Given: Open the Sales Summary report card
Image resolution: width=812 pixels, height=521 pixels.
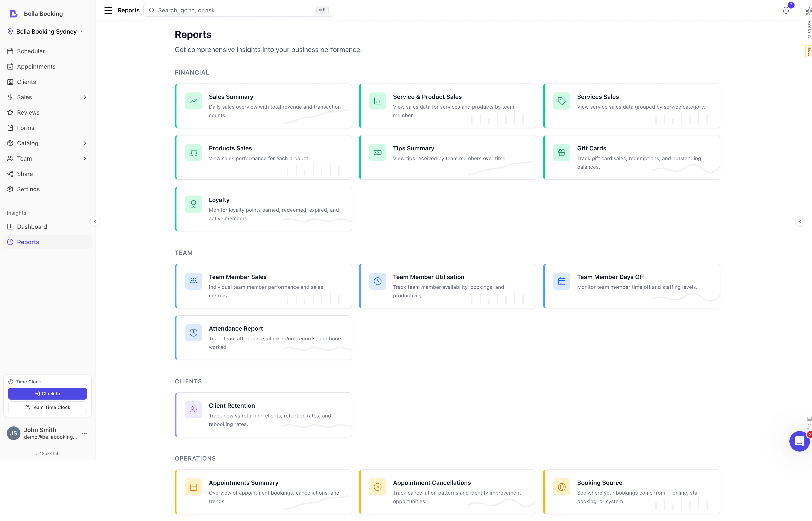Looking at the screenshot, I should pos(263,106).
